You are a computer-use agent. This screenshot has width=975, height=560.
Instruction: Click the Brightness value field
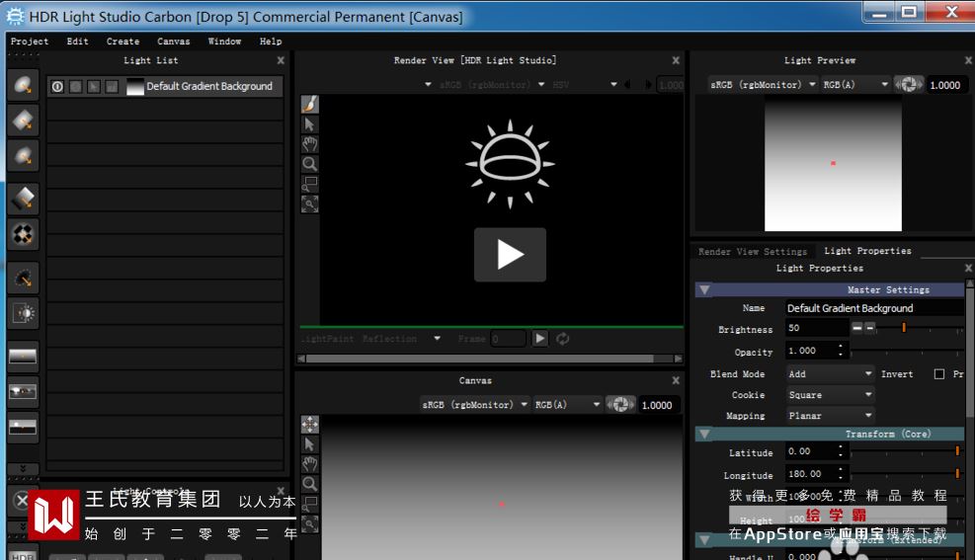point(816,328)
